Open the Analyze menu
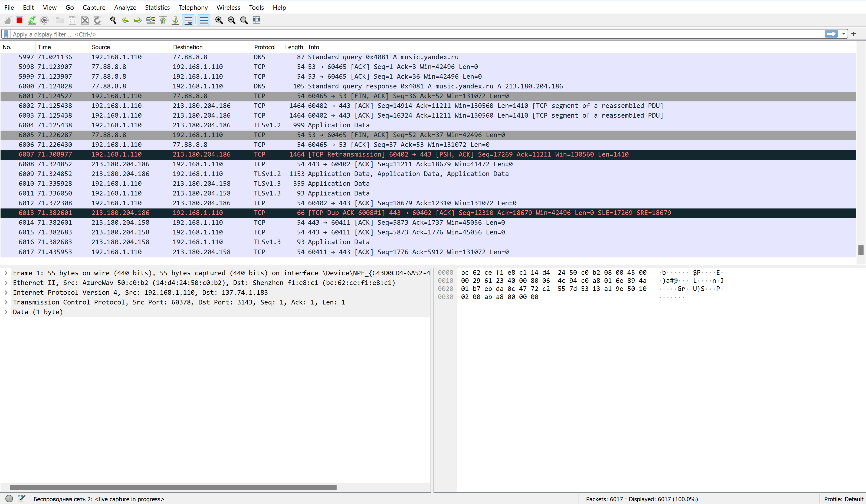 [x=125, y=7]
